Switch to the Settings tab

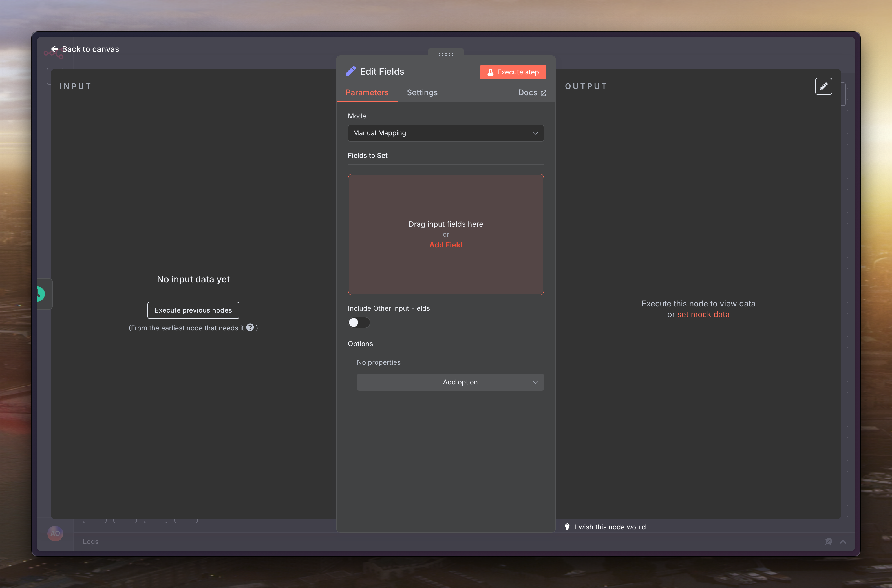click(422, 93)
